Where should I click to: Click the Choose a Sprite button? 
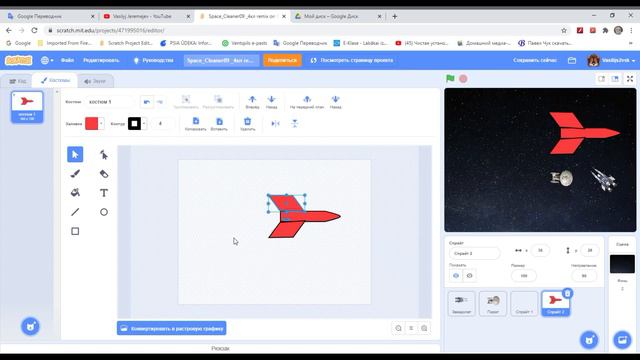click(x=589, y=340)
